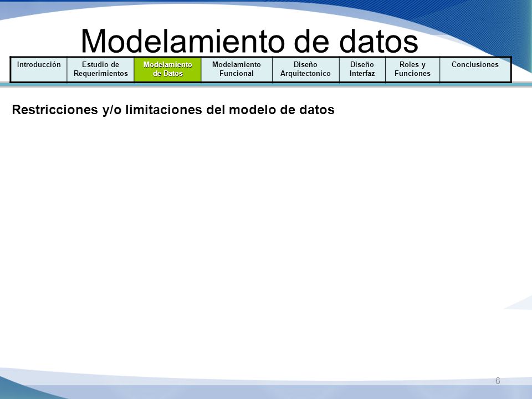Screen dimensions: 532x399
Task: Open the Roles y Funciones tab
Action: pyautogui.click(x=412, y=70)
